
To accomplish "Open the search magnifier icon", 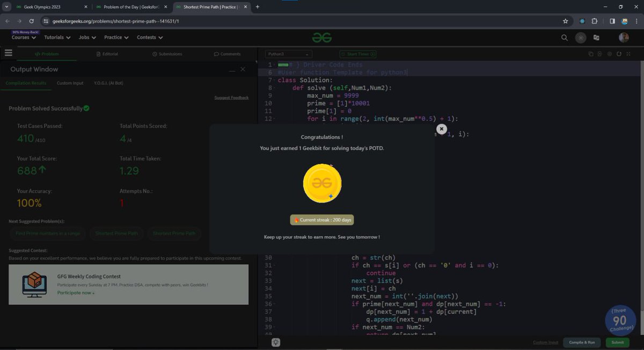I will click(x=564, y=38).
